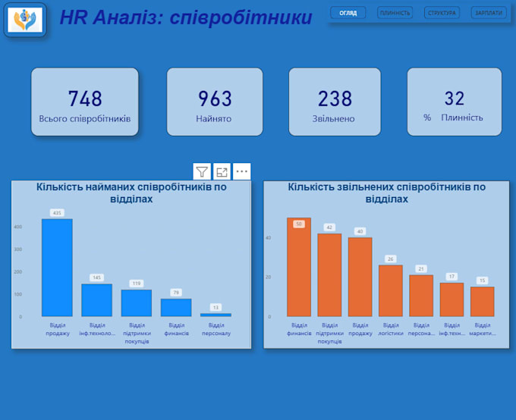
Task: Click the 119 data label
Action: pos(137,284)
